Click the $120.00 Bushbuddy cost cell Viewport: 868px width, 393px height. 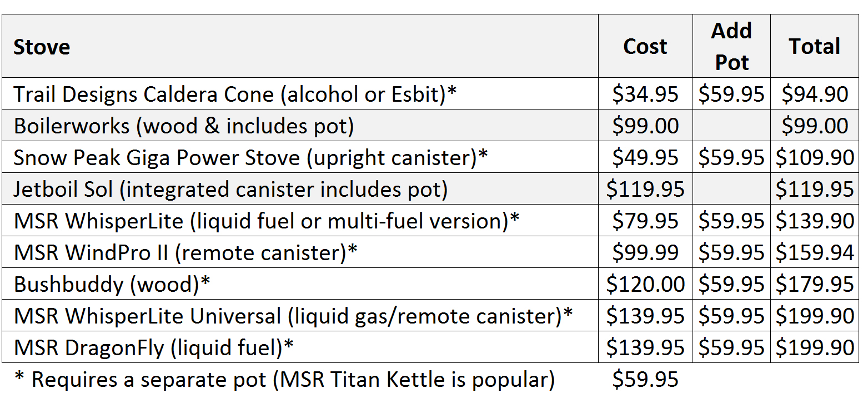[x=645, y=285]
